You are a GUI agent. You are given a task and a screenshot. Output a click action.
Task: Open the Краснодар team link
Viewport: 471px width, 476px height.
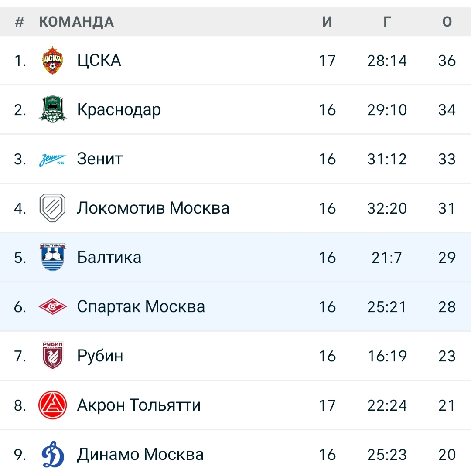pos(119,110)
